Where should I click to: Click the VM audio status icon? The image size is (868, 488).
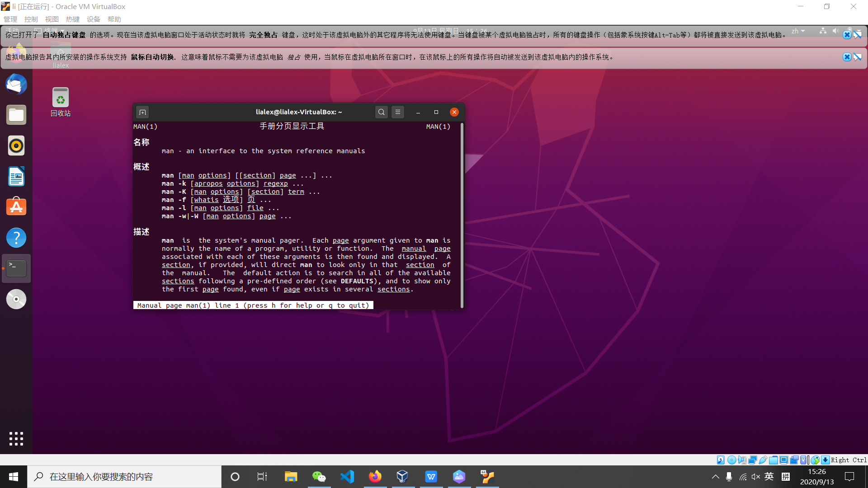click(742, 460)
